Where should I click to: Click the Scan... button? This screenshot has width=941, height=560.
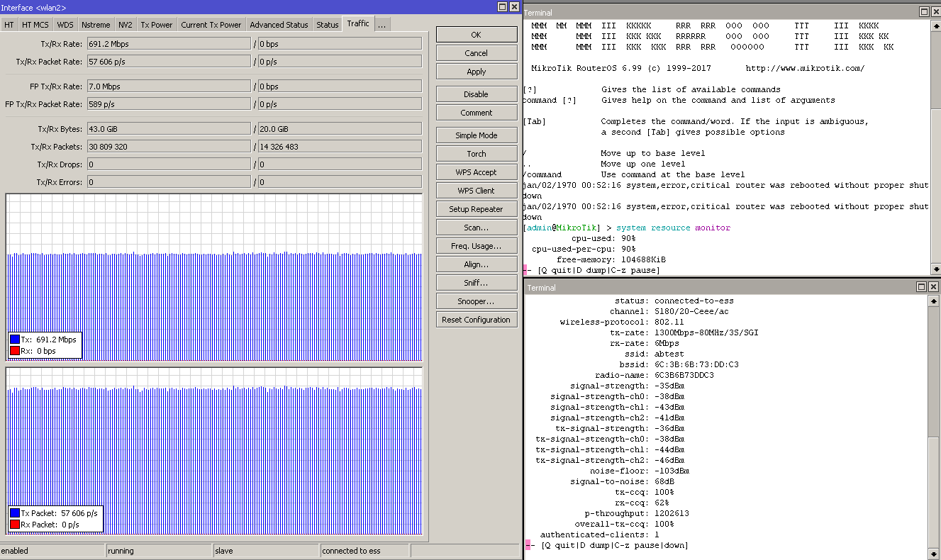click(476, 228)
